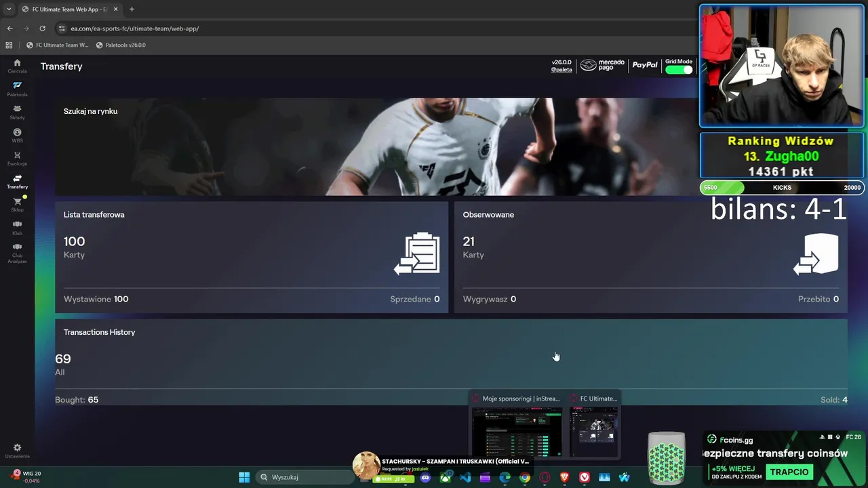
Task: Open Xbox app from taskbar
Action: point(446,477)
